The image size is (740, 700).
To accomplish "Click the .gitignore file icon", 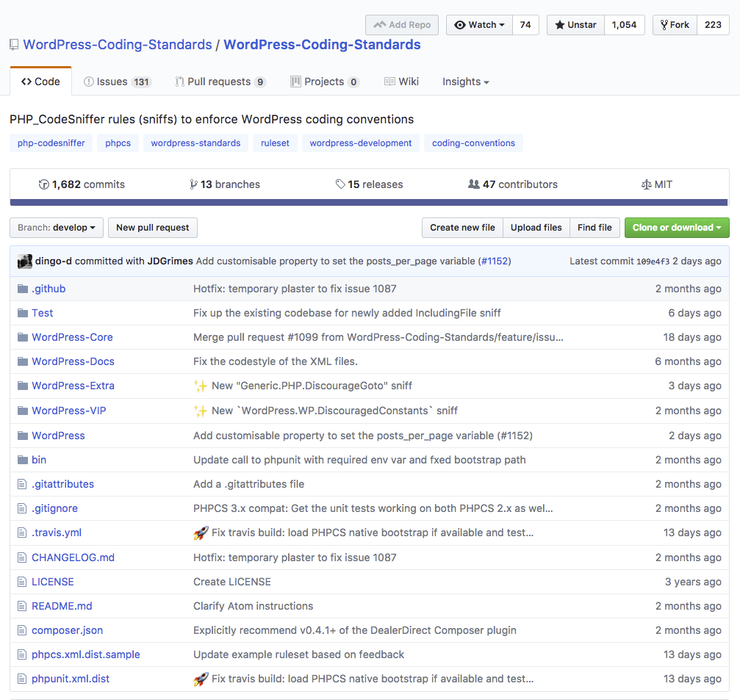I will click(22, 508).
